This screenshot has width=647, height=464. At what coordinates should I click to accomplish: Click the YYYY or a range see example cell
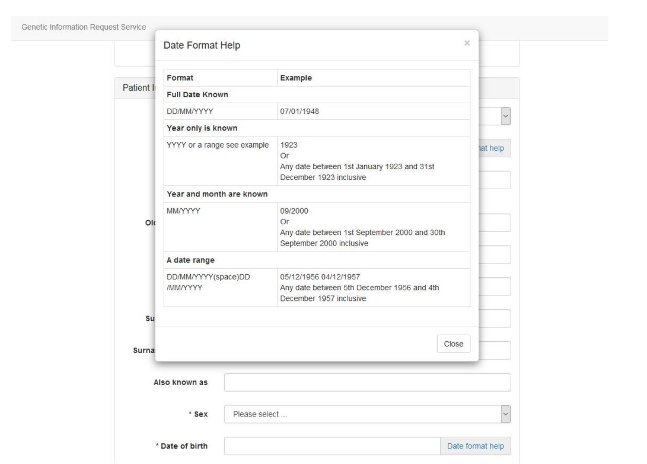tap(220, 161)
